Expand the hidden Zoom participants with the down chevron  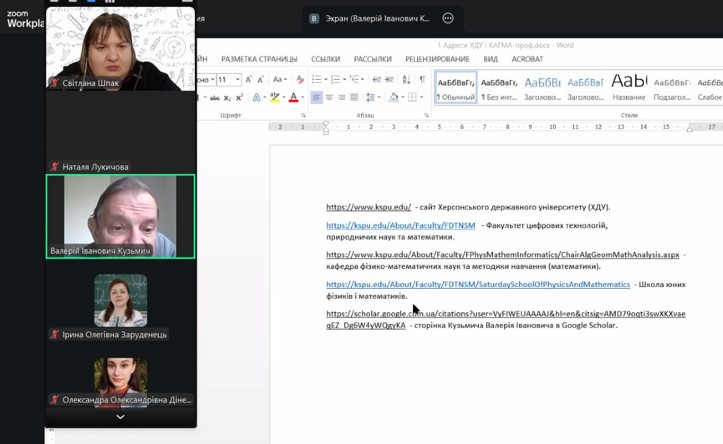(x=120, y=417)
